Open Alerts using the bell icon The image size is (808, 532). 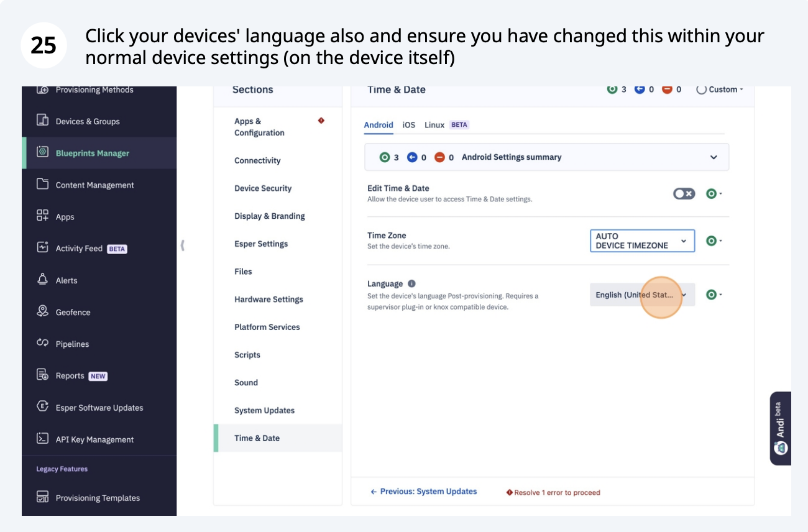coord(42,279)
